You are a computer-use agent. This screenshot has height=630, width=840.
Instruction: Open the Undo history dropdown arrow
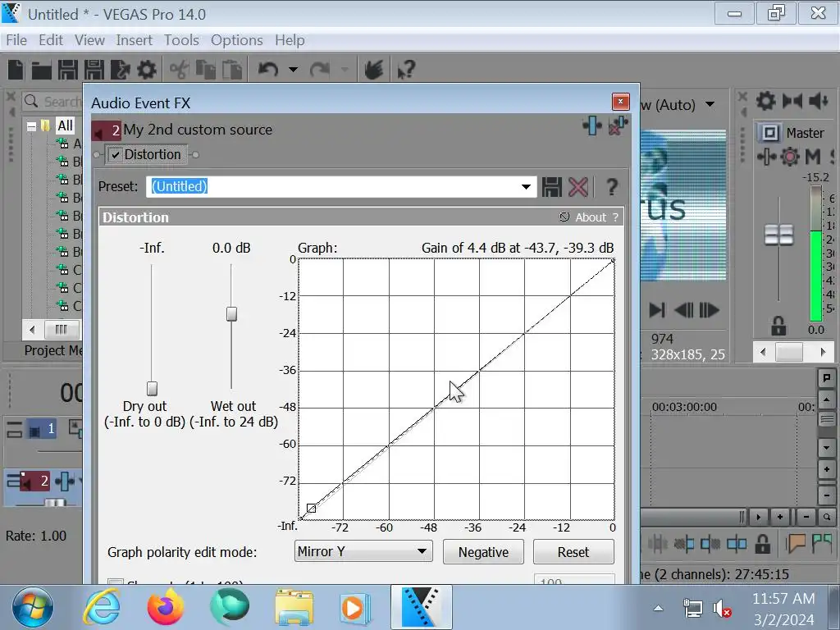point(293,70)
